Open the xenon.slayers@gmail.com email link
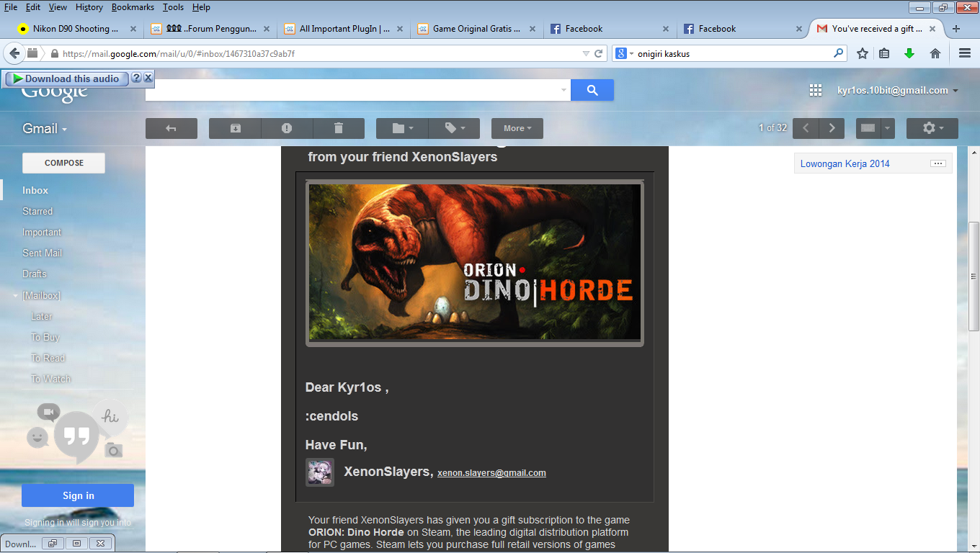 click(x=491, y=473)
